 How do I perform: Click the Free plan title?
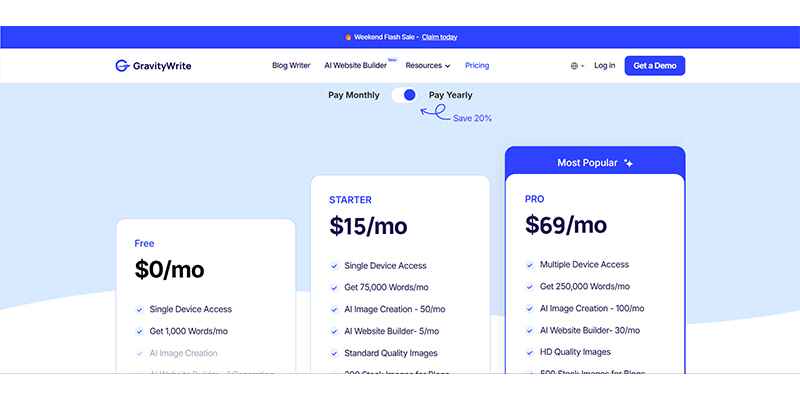[144, 244]
